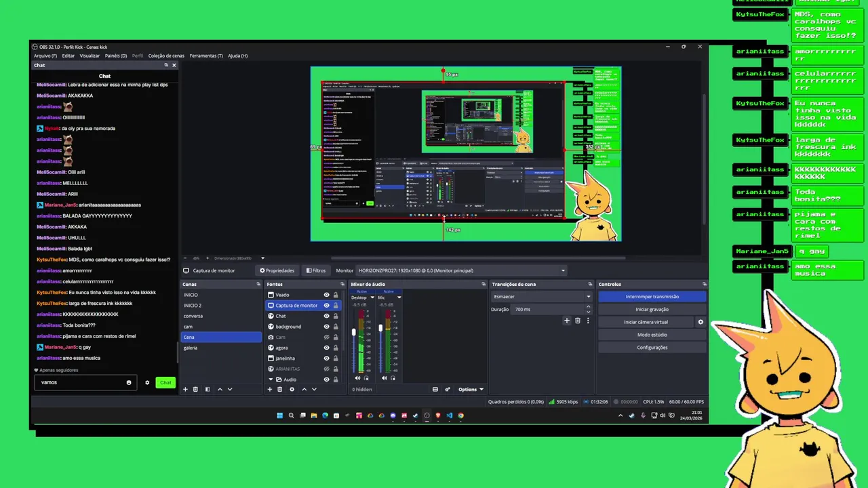Open advanced audio properties gears icon

448,389
